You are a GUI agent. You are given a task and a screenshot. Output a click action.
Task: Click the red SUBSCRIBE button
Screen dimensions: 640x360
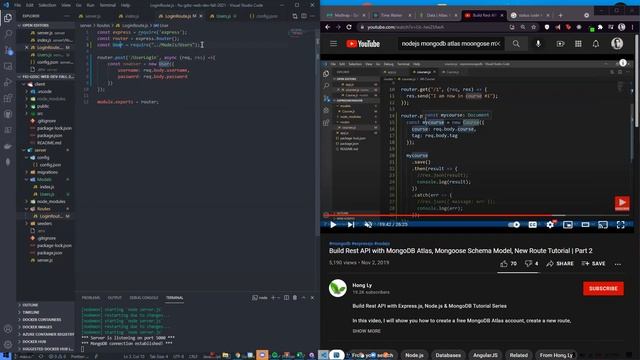pos(603,289)
